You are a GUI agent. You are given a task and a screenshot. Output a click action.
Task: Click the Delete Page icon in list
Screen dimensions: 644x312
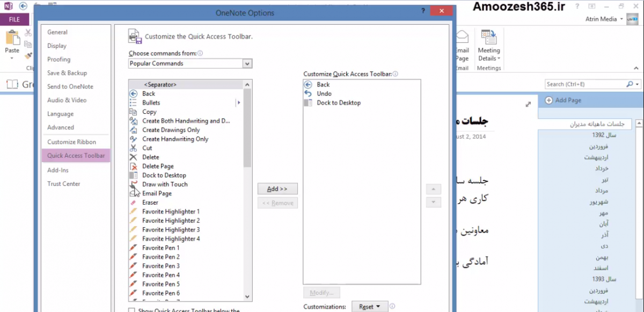134,166
